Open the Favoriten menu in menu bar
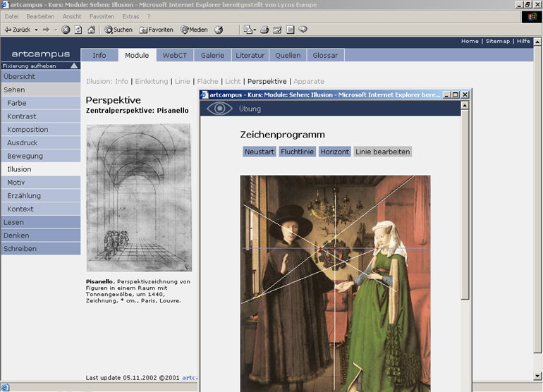 (x=102, y=16)
